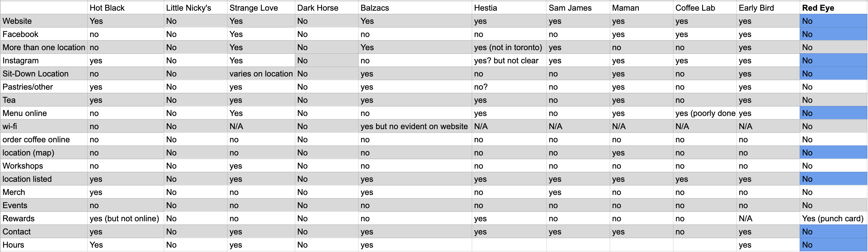Click the 'yes (not in toronto)' cell
Viewport: 868px width, 252px height.
click(509, 47)
